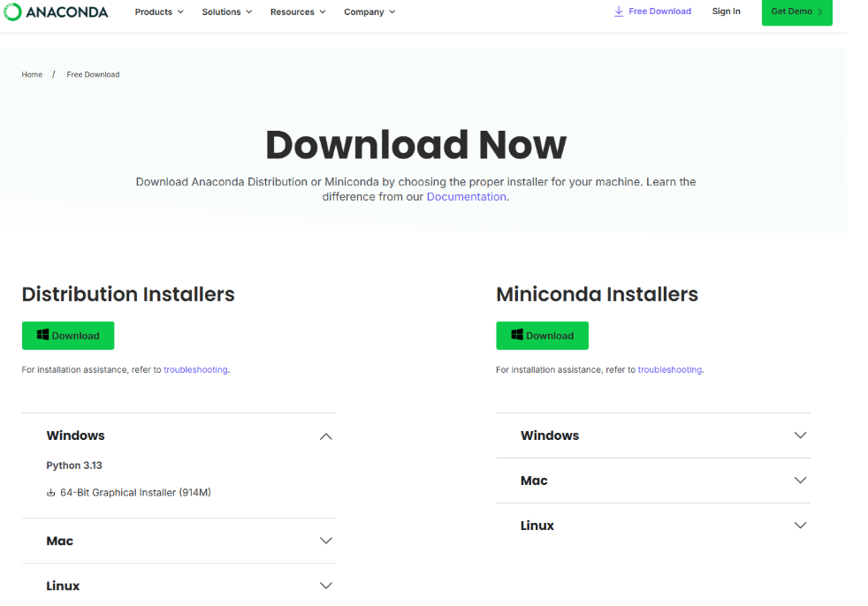This screenshot has width=868, height=606.
Task: Click the Distribution Installers heading
Action: point(128,294)
